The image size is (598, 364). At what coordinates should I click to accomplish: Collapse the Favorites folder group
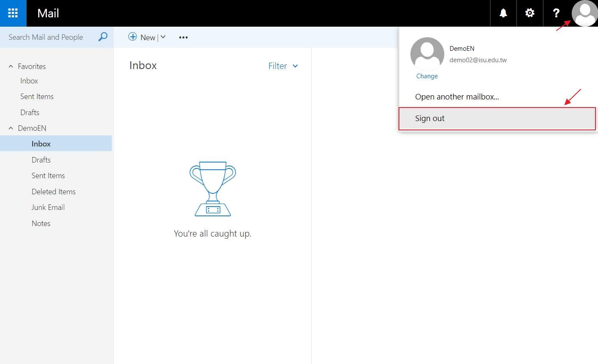(x=11, y=66)
